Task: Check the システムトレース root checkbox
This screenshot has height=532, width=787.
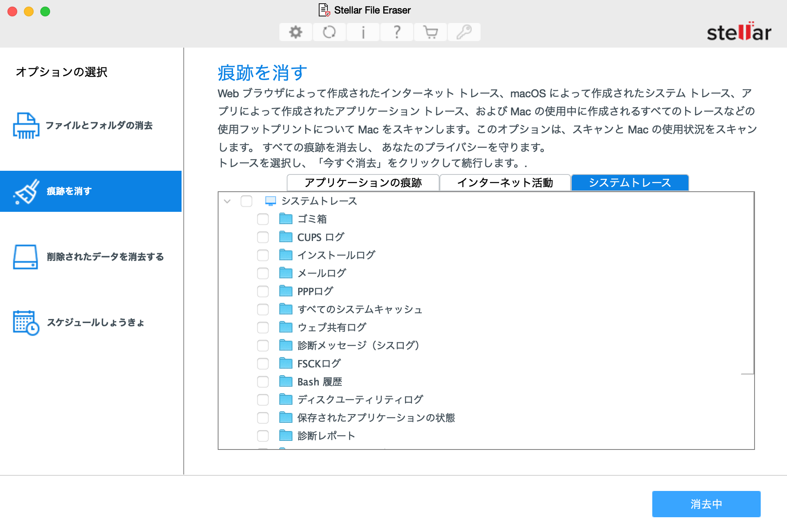Action: (246, 201)
